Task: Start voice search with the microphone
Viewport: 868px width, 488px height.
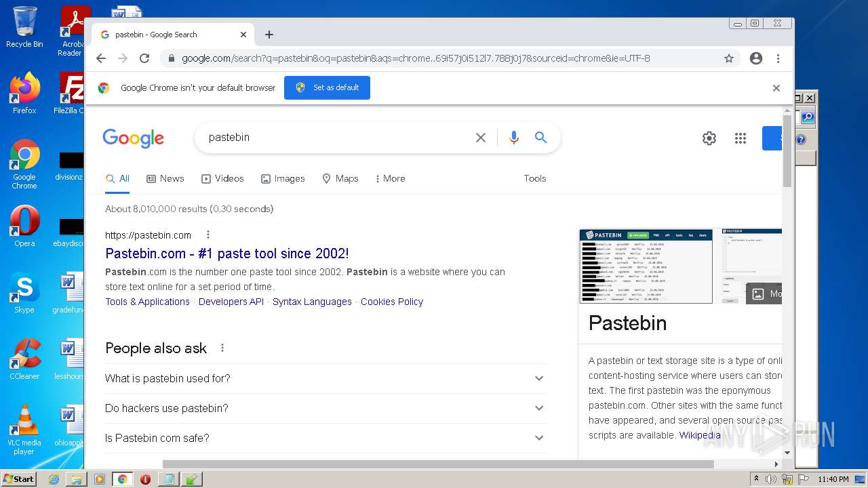Action: coord(514,138)
